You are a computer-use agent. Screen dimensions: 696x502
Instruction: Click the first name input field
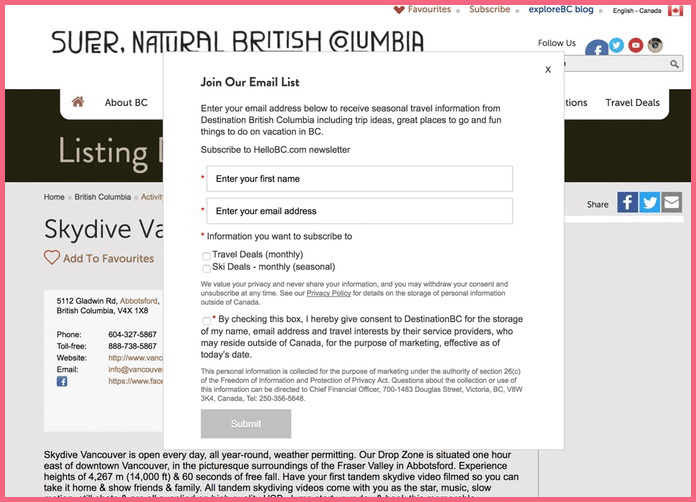[x=360, y=178]
